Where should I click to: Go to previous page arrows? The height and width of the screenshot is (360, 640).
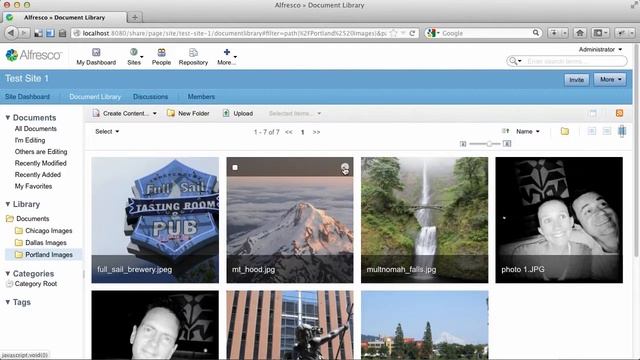pyautogui.click(x=289, y=132)
